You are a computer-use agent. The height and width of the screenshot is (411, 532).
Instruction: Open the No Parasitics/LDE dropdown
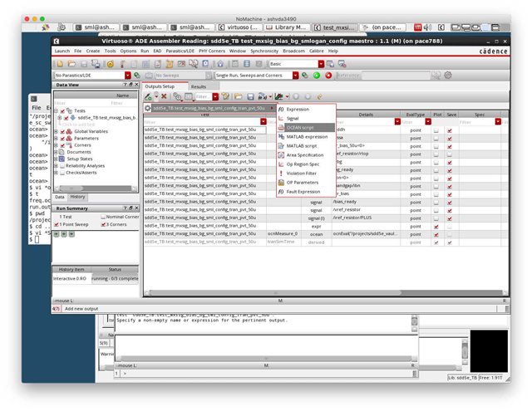tap(127, 76)
